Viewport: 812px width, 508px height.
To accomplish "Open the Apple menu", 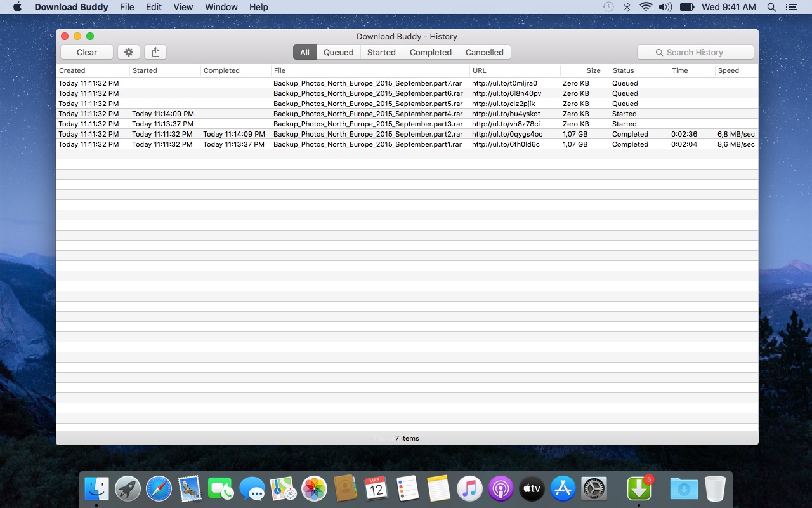I will [x=17, y=7].
